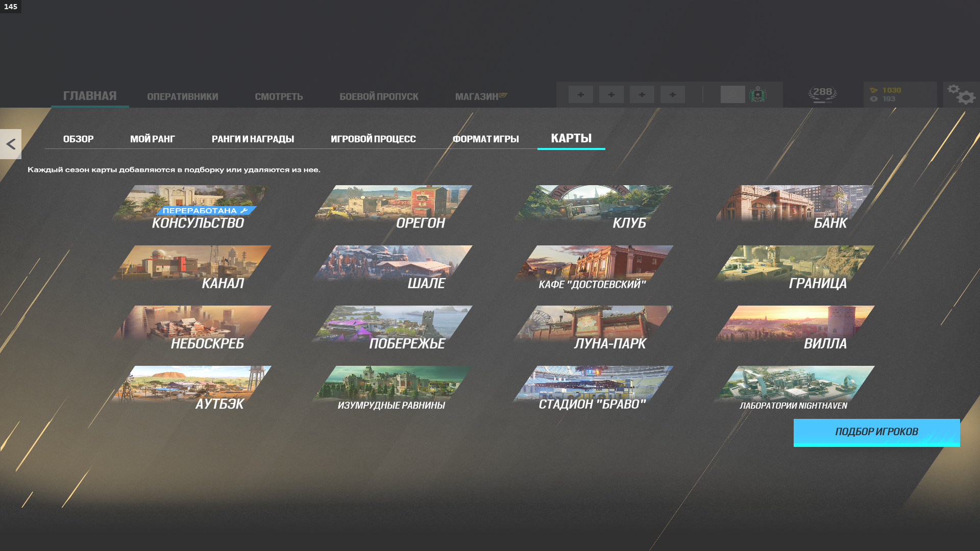Open the МАГАЗИН shop tab
The image size is (980, 551).
point(481,96)
